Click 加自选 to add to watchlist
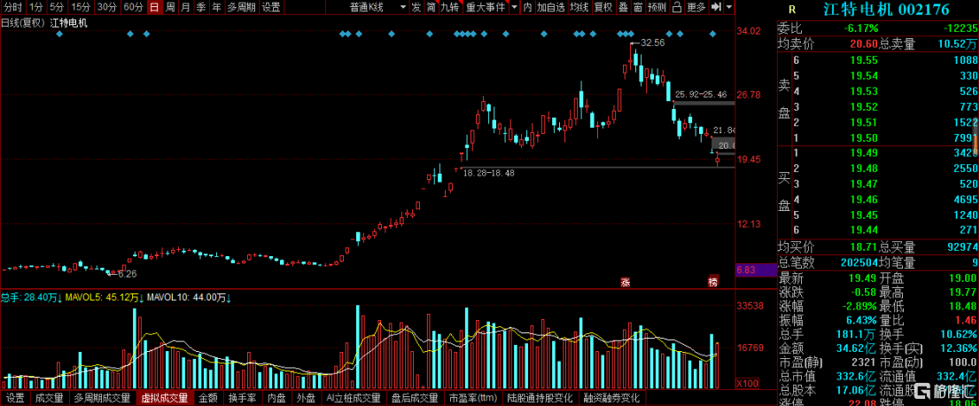The image size is (980, 406). tap(551, 7)
